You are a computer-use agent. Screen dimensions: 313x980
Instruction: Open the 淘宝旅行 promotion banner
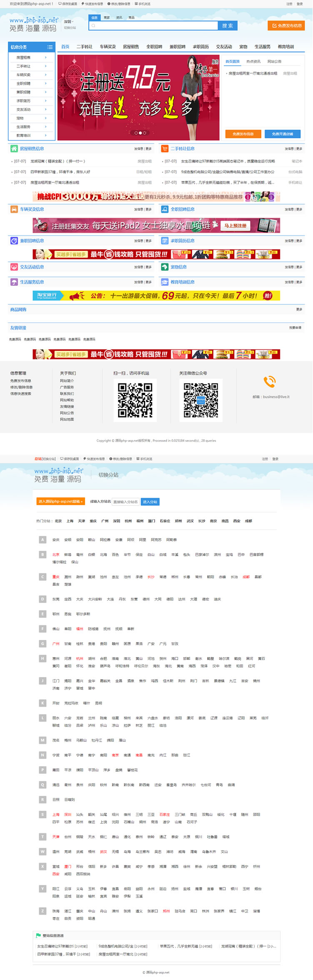point(156,296)
